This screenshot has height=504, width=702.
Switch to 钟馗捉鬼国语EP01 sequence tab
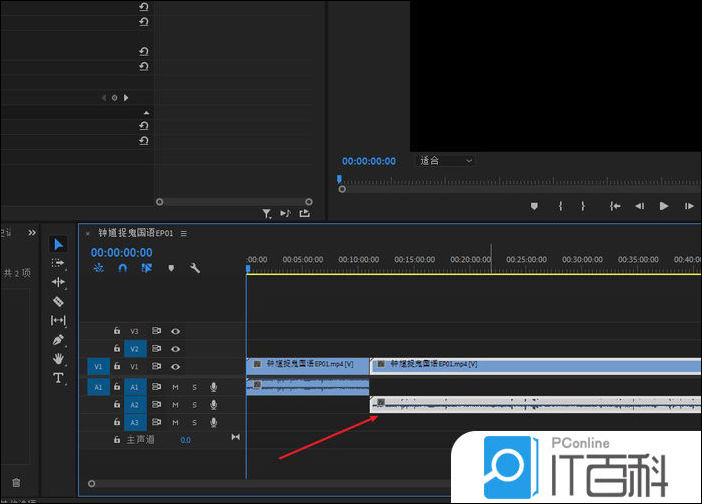[x=135, y=233]
